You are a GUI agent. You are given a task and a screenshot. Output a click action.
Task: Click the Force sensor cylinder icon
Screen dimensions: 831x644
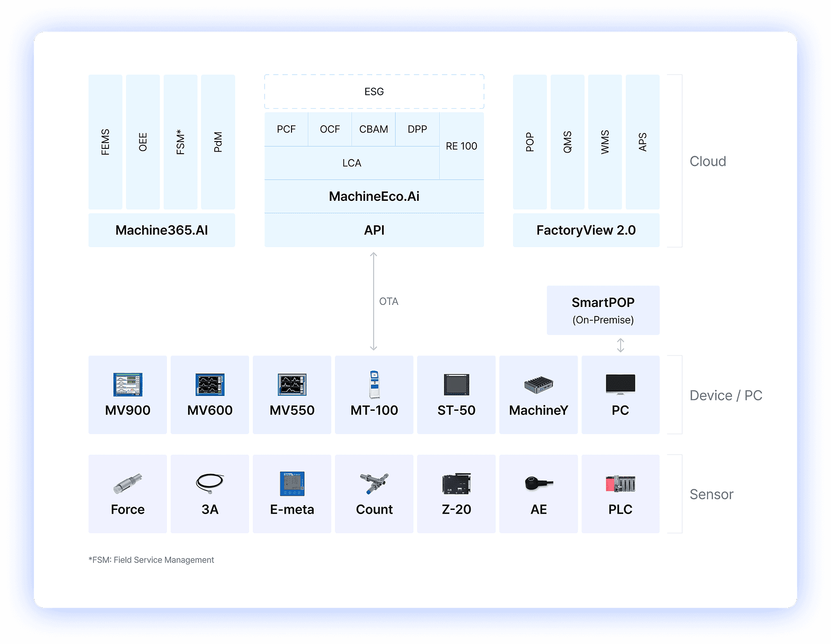pyautogui.click(x=128, y=483)
